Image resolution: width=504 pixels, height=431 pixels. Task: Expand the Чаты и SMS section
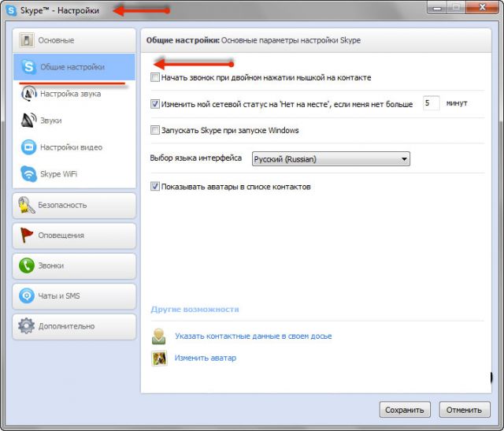(74, 296)
